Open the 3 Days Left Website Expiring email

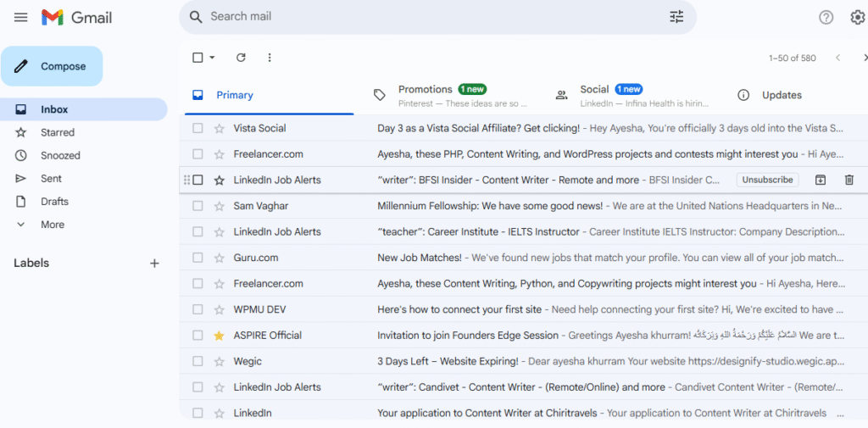(x=524, y=362)
